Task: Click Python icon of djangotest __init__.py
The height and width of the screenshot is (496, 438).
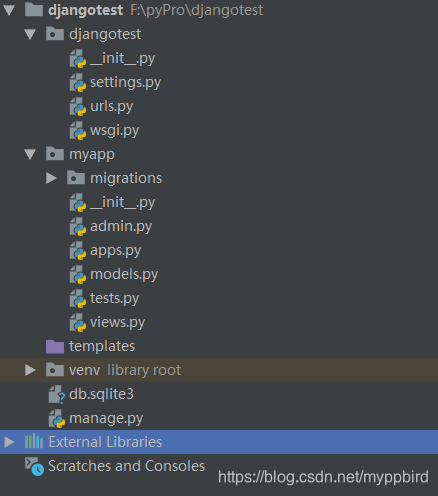Action: 78,59
